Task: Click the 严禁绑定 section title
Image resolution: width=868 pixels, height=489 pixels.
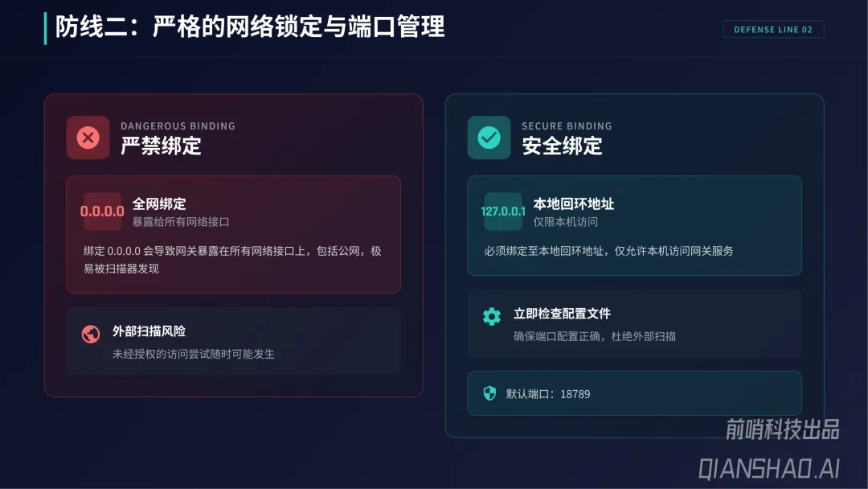Action: click(161, 146)
